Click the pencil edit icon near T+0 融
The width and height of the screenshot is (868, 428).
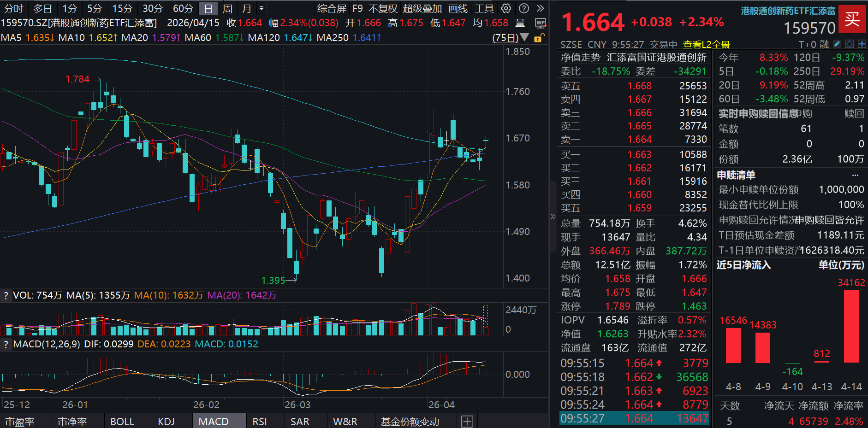pos(837,44)
